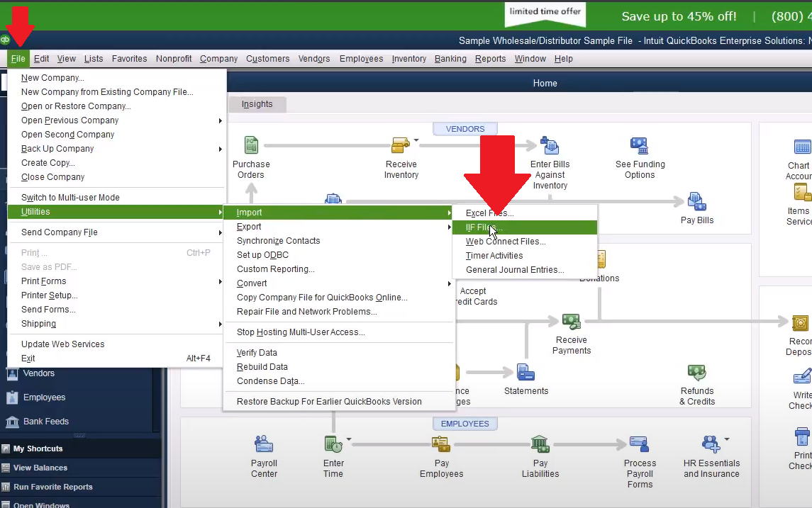Switch to the Insights tab
The width and height of the screenshot is (812, 508).
257,104
